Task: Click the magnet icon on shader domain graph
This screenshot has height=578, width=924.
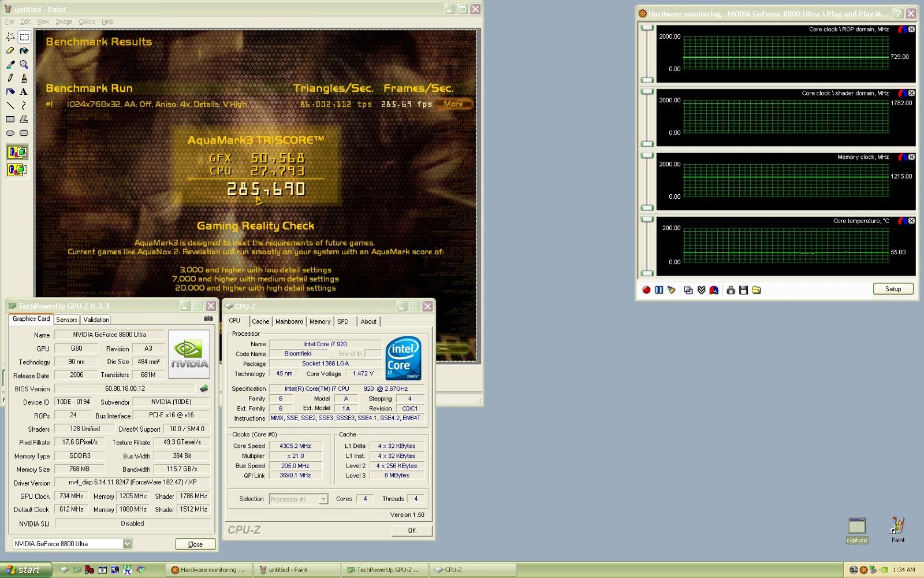Action: point(902,93)
